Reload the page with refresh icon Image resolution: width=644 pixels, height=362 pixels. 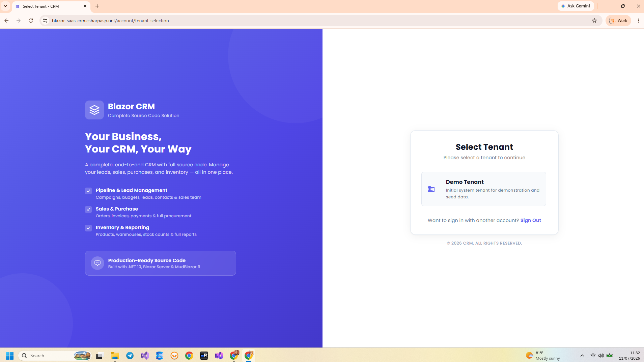(31, 21)
